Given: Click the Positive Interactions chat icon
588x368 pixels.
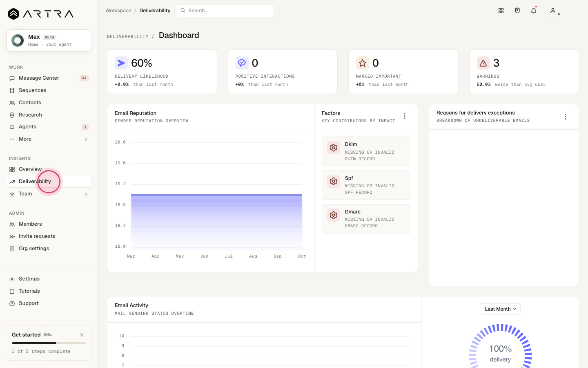Looking at the screenshot, I should pyautogui.click(x=242, y=63).
